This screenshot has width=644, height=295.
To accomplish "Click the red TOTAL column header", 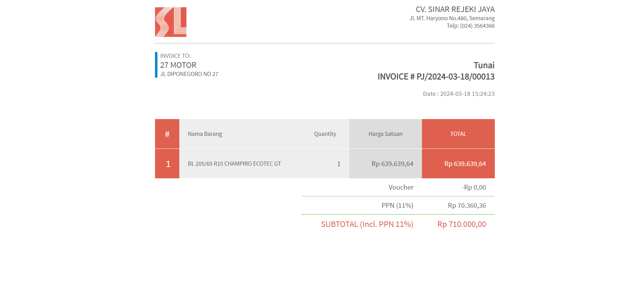I will click(x=458, y=134).
